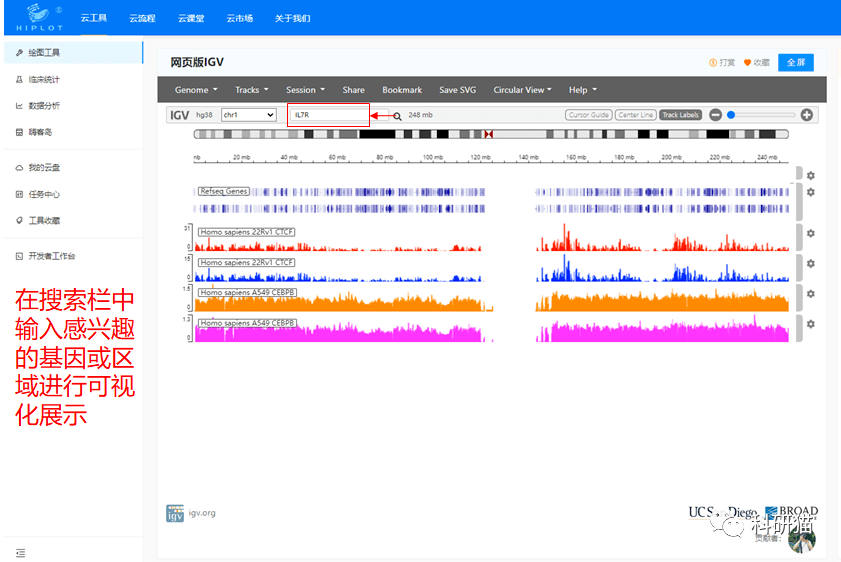Expand the Tracks dropdown menu

(251, 90)
